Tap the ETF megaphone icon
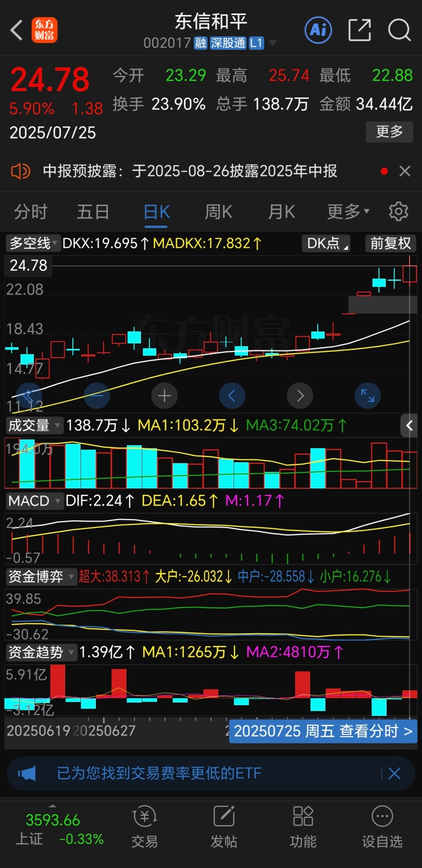The height and width of the screenshot is (868, 422). tap(27, 774)
